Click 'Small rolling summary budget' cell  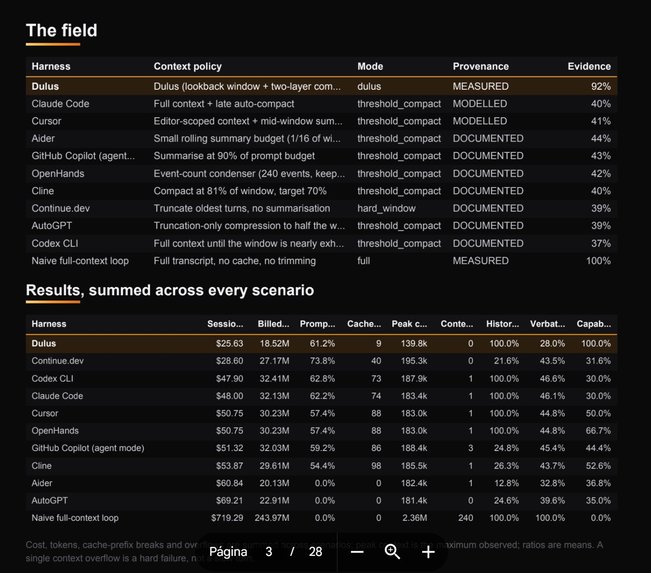point(247,139)
